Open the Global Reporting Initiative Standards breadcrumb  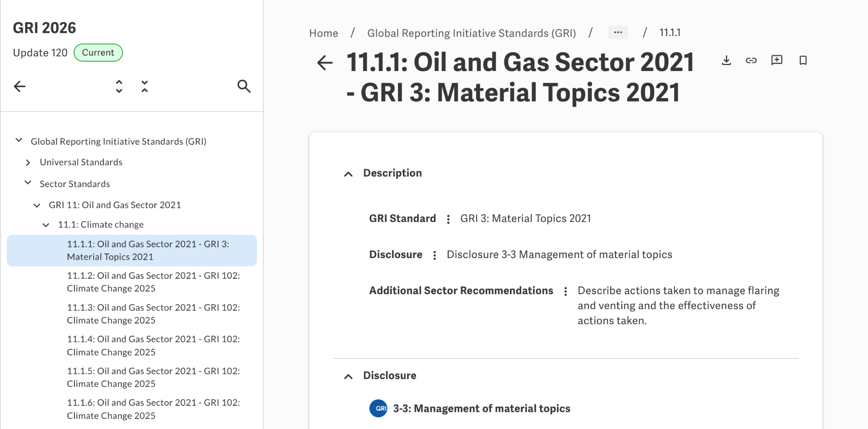pos(471,33)
